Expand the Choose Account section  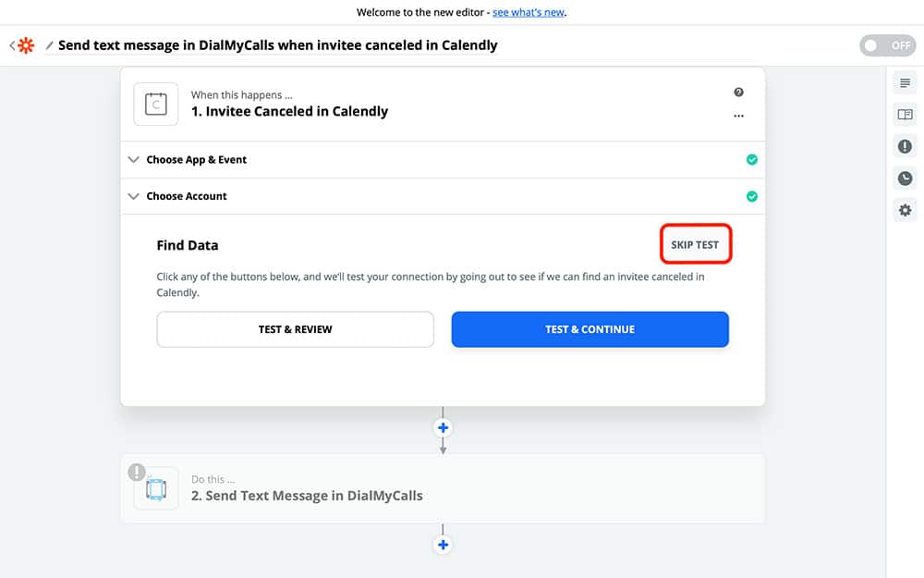pos(186,196)
